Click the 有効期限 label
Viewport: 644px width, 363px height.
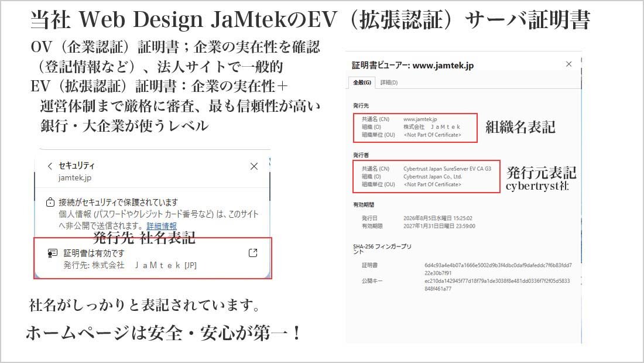point(372,226)
